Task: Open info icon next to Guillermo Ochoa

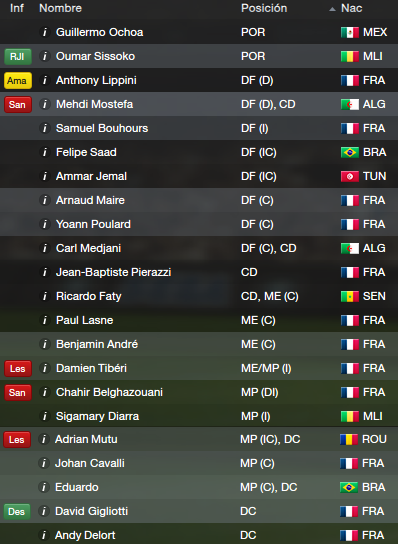Action: [x=44, y=32]
